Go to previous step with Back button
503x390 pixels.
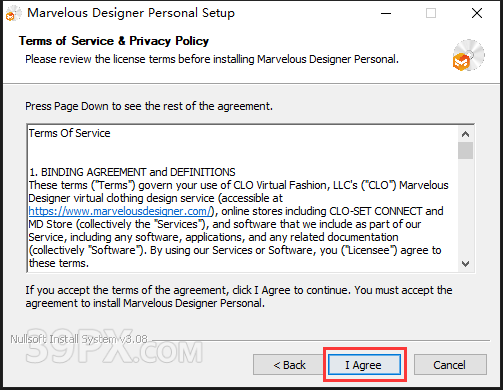pyautogui.click(x=289, y=365)
